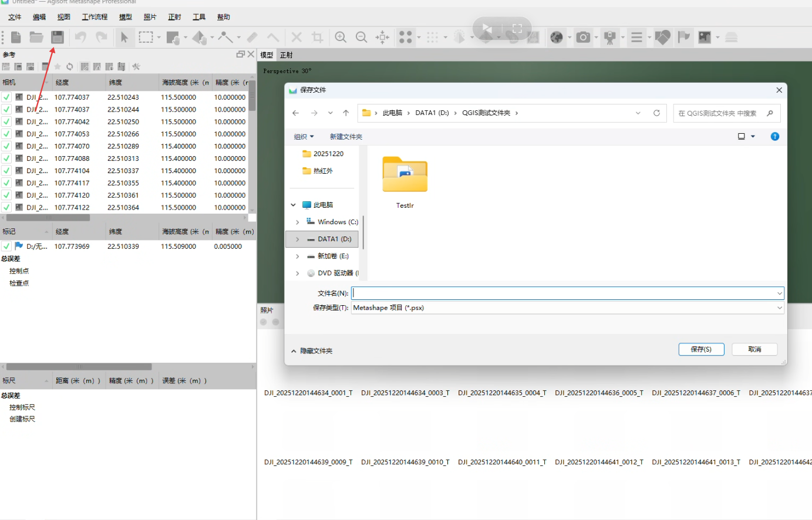Uncheck the marker row checkbox at 107.773969
812x520 pixels.
[6, 247]
